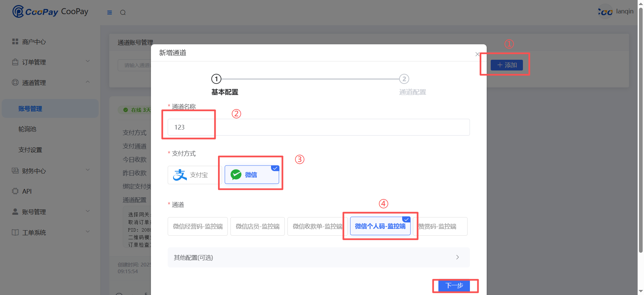Click the 添加 button
Image resolution: width=644 pixels, height=295 pixels.
coord(506,65)
